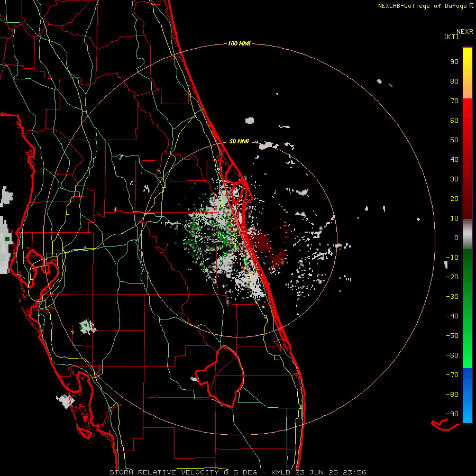Click the NEXR label at top right
This screenshot has height=476, width=476.
(x=465, y=32)
